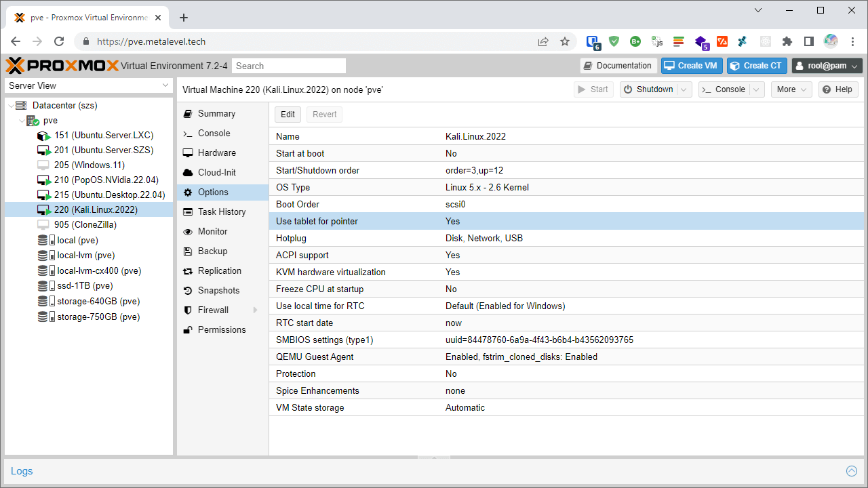Screen dimensions: 868x488
Task: Click the Cloud-Init cloud icon
Action: (188, 173)
